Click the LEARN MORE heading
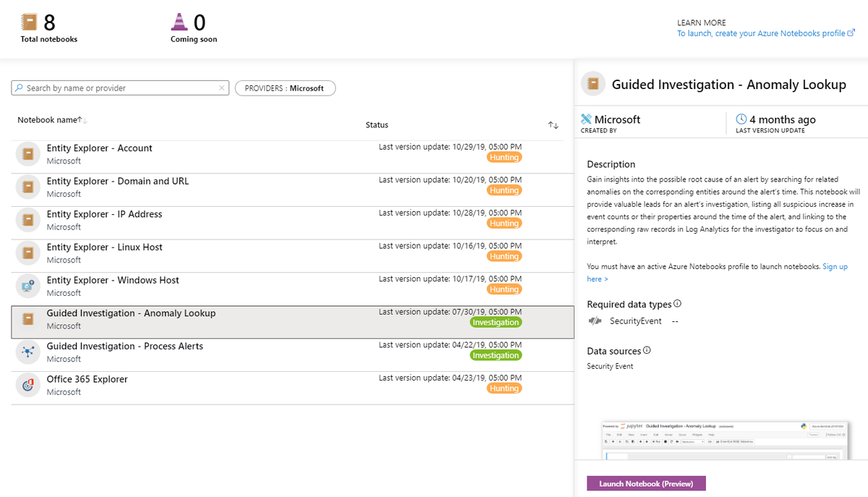The image size is (868, 497). tap(702, 22)
